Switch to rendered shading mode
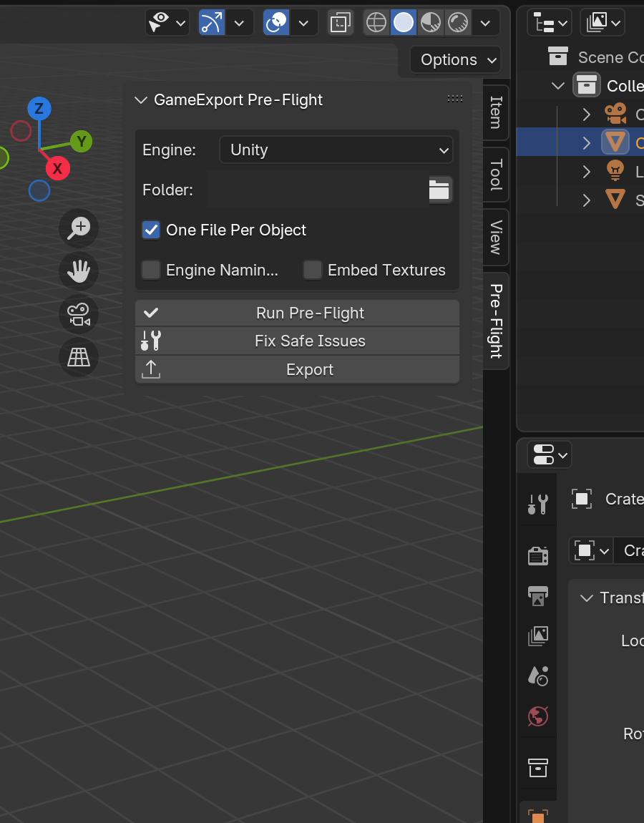Screen dimensions: 644x823 458,23
